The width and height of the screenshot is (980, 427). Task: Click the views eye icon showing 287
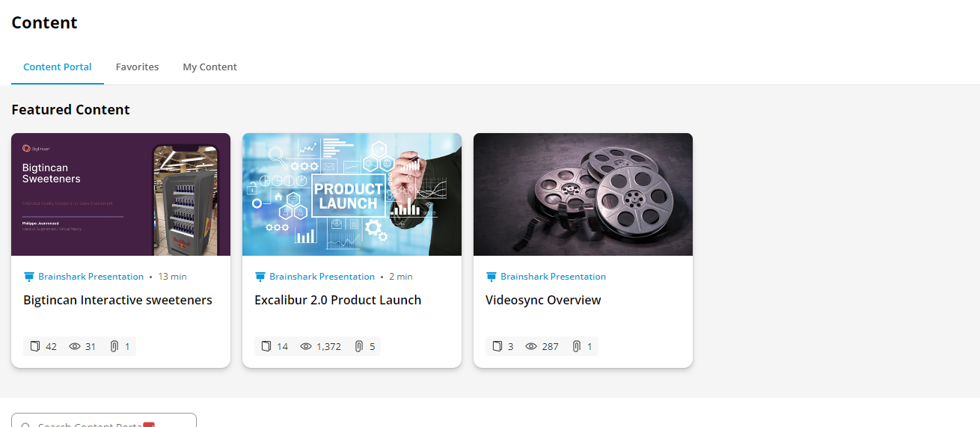pyautogui.click(x=531, y=346)
